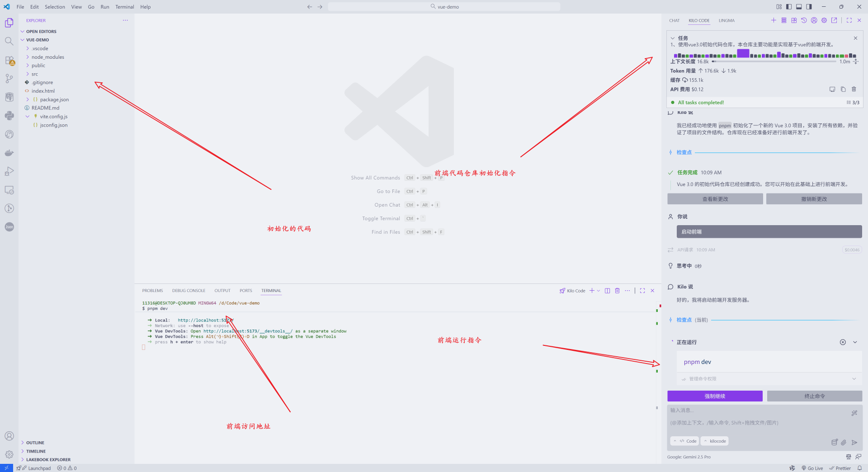Open the Code mode dropdown
Screen dimensions: 868x472
pos(685,441)
